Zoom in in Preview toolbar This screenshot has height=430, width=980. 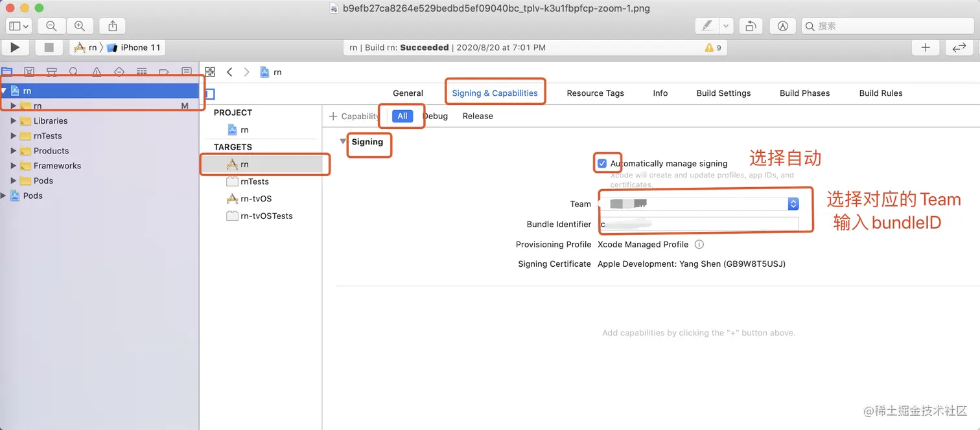pyautogui.click(x=80, y=26)
